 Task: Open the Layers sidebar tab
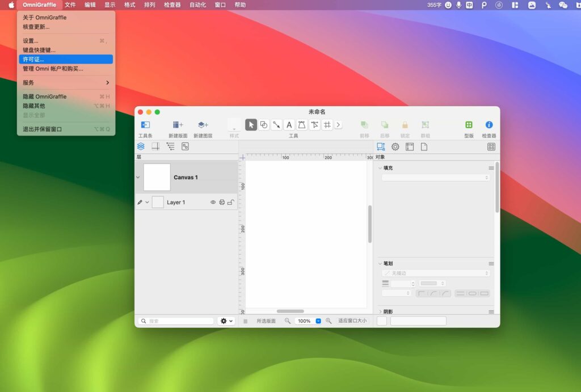coord(141,146)
